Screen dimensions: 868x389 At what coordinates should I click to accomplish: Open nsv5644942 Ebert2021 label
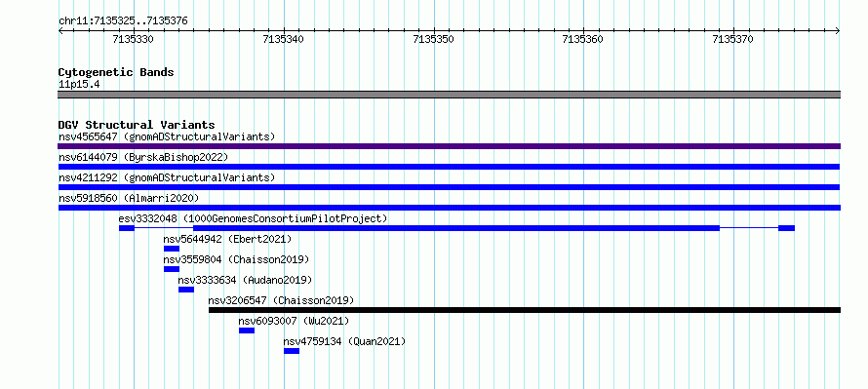(227, 239)
